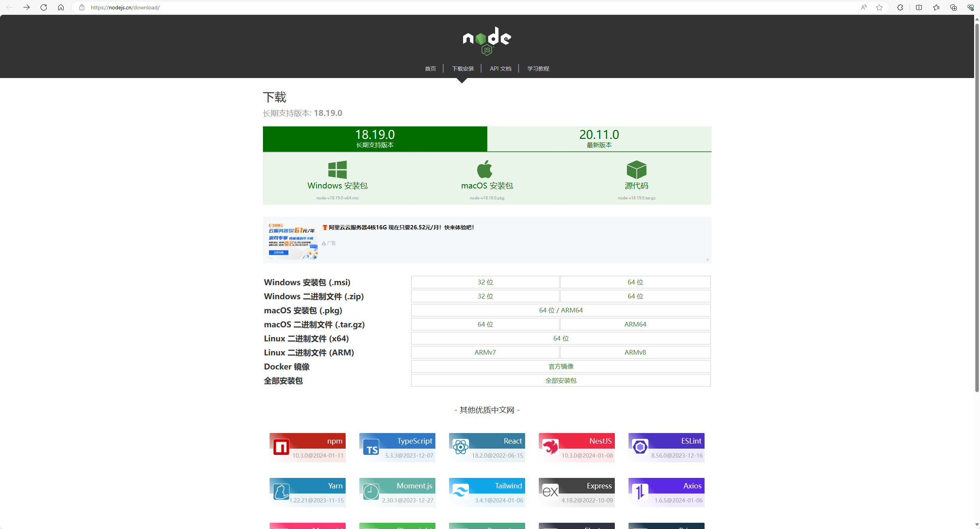This screenshot has width=980, height=529.
Task: Open Docker 官方镜像 link
Action: coord(561,366)
